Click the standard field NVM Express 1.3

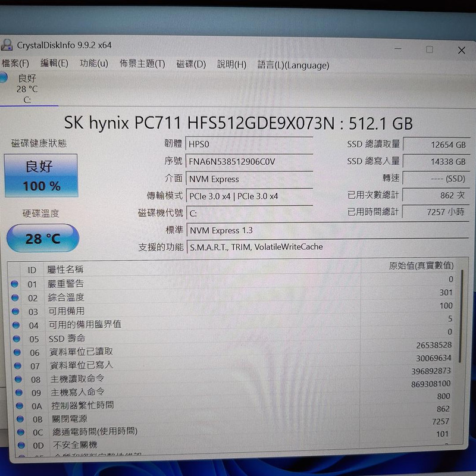pos(328,230)
